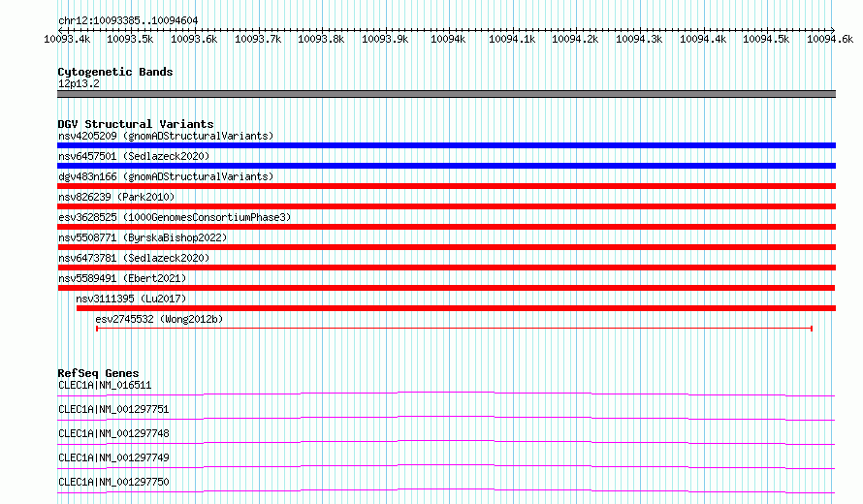Click the 10094.6k ruler tick label
The height and width of the screenshot is (504, 863).
pos(830,39)
